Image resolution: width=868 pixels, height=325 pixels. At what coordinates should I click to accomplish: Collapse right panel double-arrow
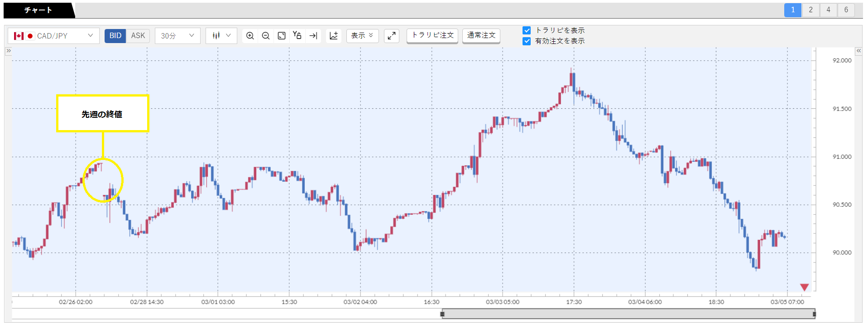click(x=858, y=51)
